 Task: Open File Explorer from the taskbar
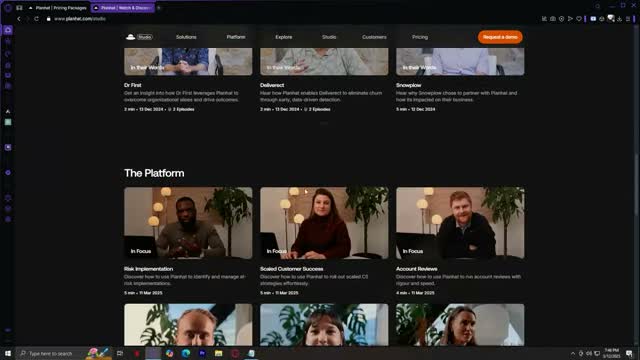pos(218,353)
